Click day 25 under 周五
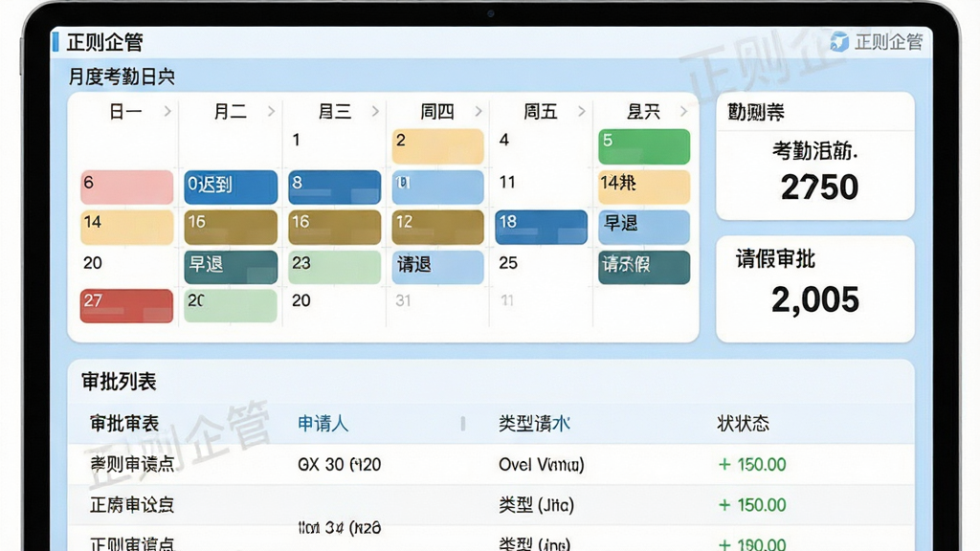 (508, 263)
